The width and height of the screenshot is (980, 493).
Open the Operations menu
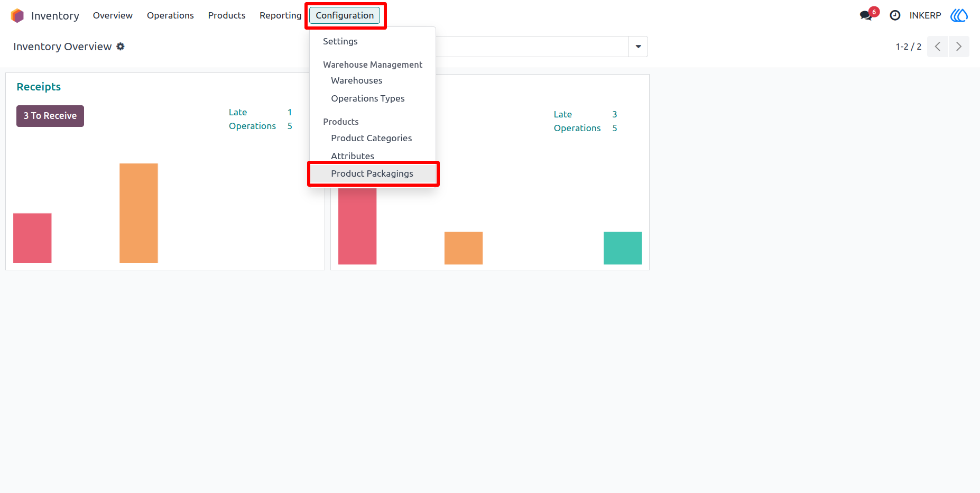point(170,15)
